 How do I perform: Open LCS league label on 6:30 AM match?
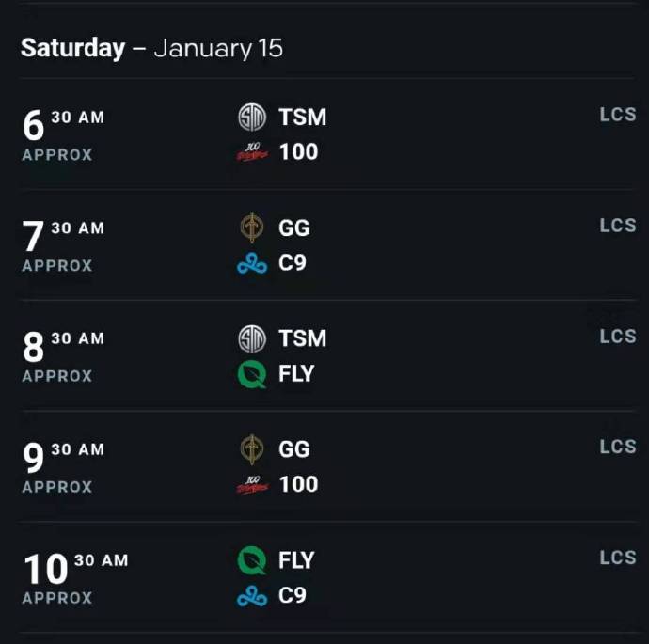click(x=618, y=115)
